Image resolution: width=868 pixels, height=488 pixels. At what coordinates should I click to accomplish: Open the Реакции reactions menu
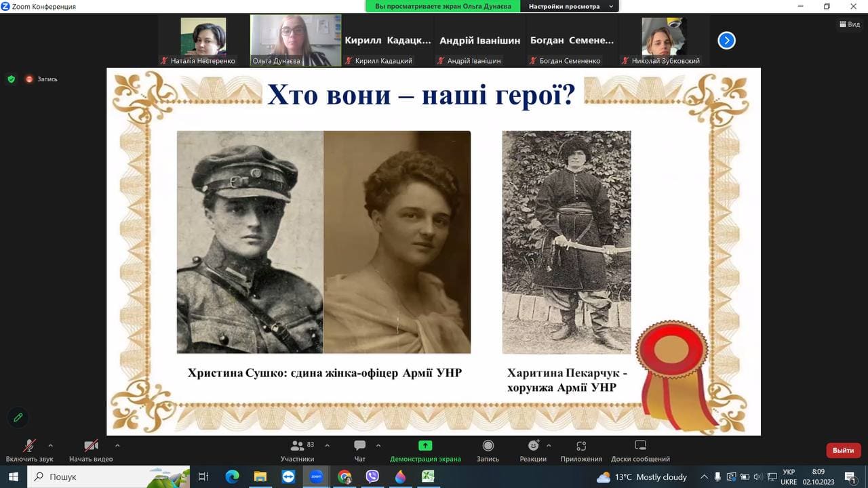click(533, 450)
